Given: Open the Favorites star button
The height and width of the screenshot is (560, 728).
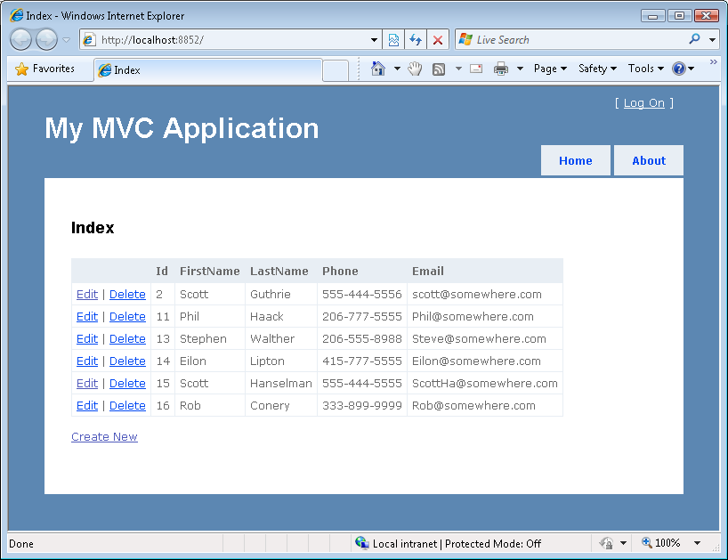Looking at the screenshot, I should tap(45, 69).
